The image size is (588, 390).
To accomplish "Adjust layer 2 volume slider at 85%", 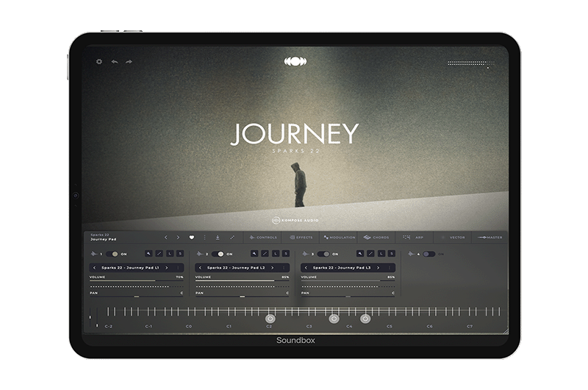I will [242, 280].
